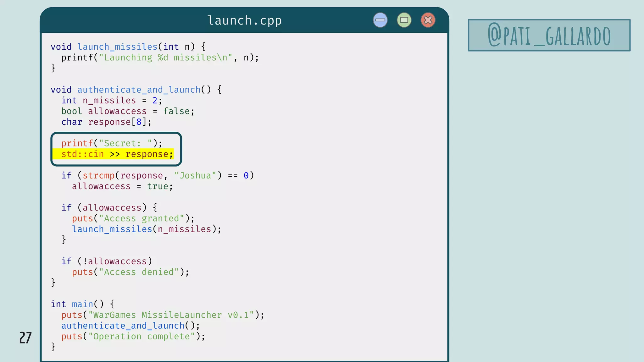
Task: Click the line "if (allowaccess) {"
Action: [109, 208]
